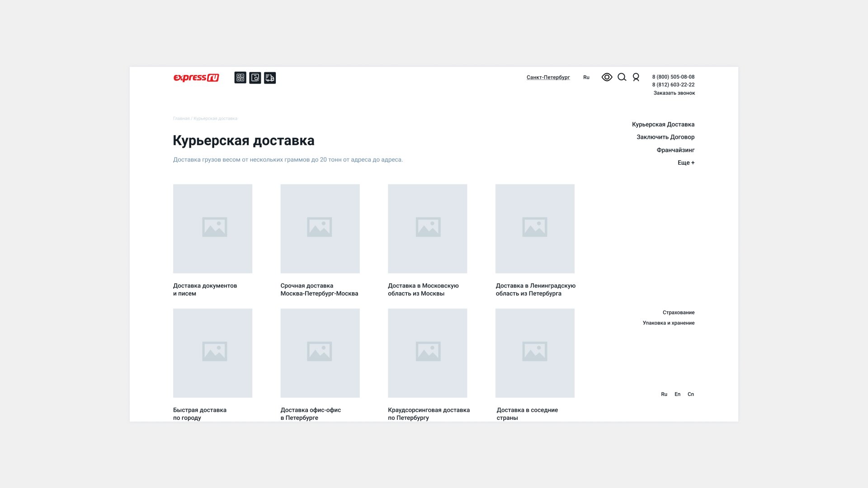
Task: Click the Доставка в Московскую область title
Action: pos(423,290)
